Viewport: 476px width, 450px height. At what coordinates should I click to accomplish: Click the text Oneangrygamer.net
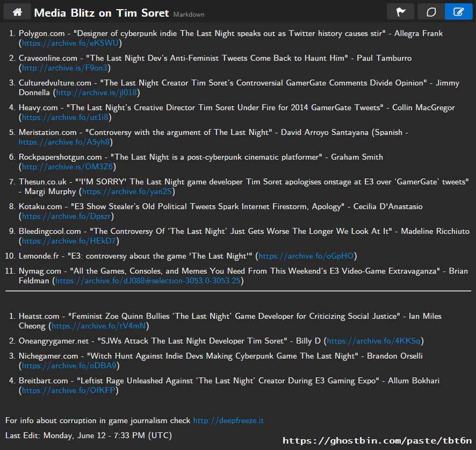tap(54, 341)
